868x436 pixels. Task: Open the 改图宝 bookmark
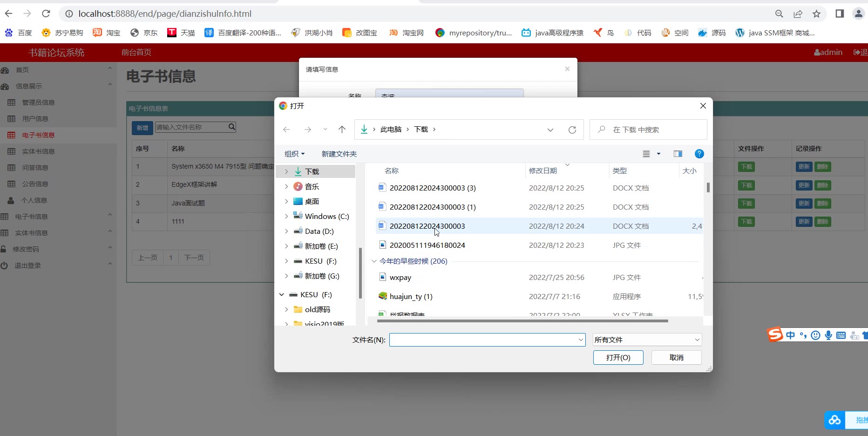[x=359, y=33]
